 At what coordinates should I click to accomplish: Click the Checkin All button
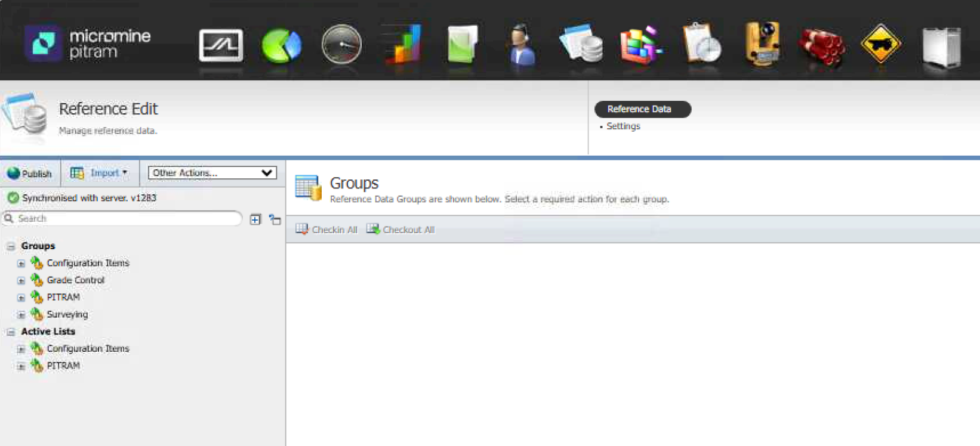(326, 230)
